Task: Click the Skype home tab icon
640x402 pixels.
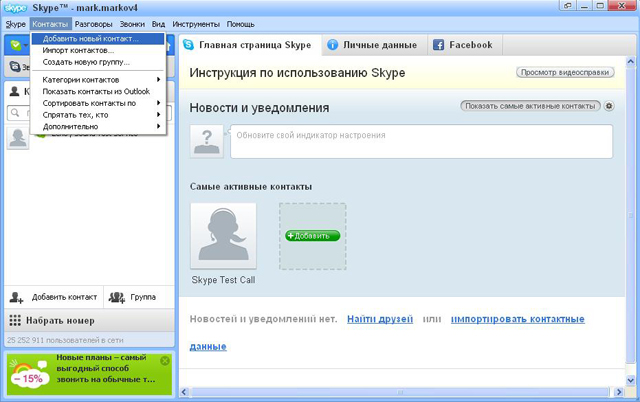Action: point(189,44)
